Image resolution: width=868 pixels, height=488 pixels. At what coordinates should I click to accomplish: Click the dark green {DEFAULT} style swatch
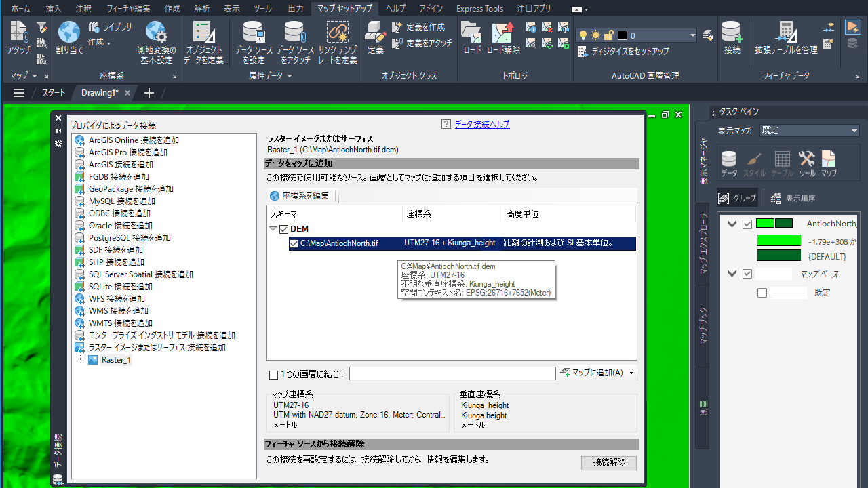[778, 256]
